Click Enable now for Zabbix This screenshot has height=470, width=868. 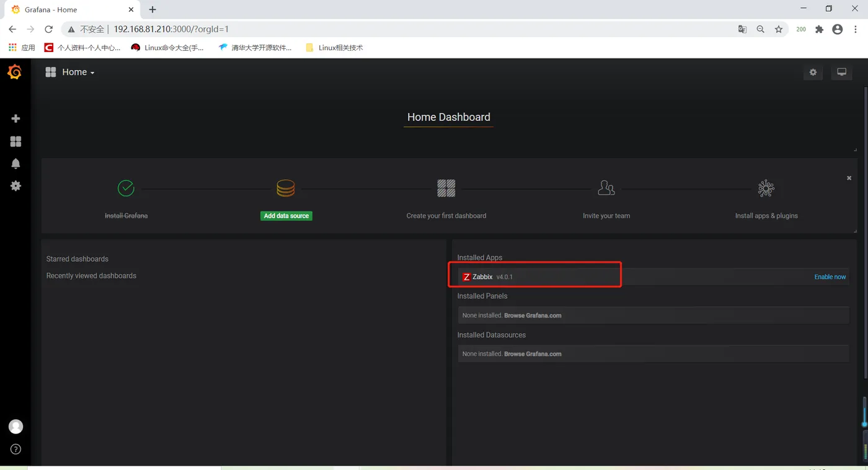point(830,277)
